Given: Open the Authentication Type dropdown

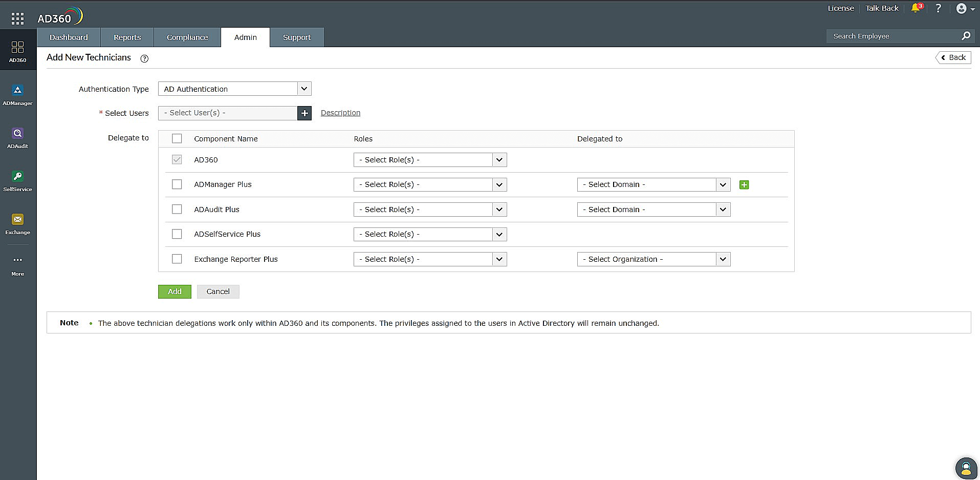Looking at the screenshot, I should click(235, 89).
